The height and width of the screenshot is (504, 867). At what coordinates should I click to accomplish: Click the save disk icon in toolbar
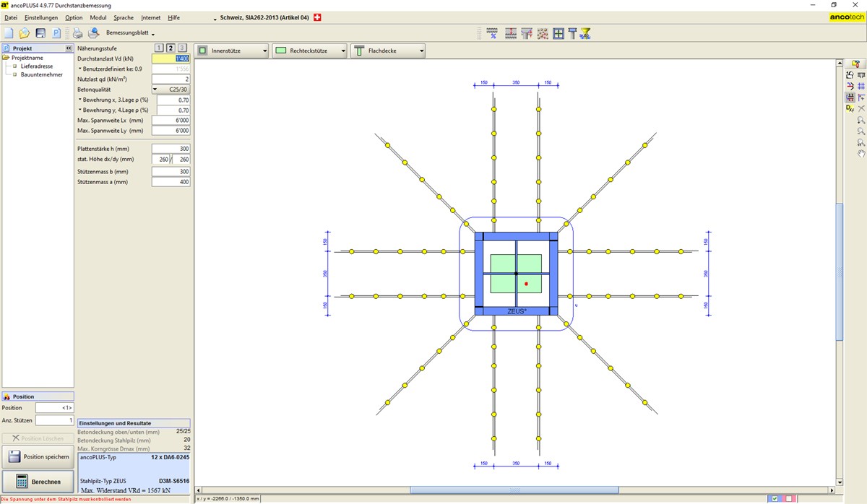point(40,33)
